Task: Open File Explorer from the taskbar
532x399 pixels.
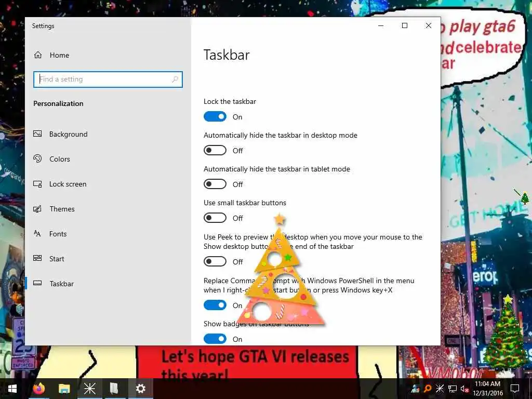Action: [64, 389]
